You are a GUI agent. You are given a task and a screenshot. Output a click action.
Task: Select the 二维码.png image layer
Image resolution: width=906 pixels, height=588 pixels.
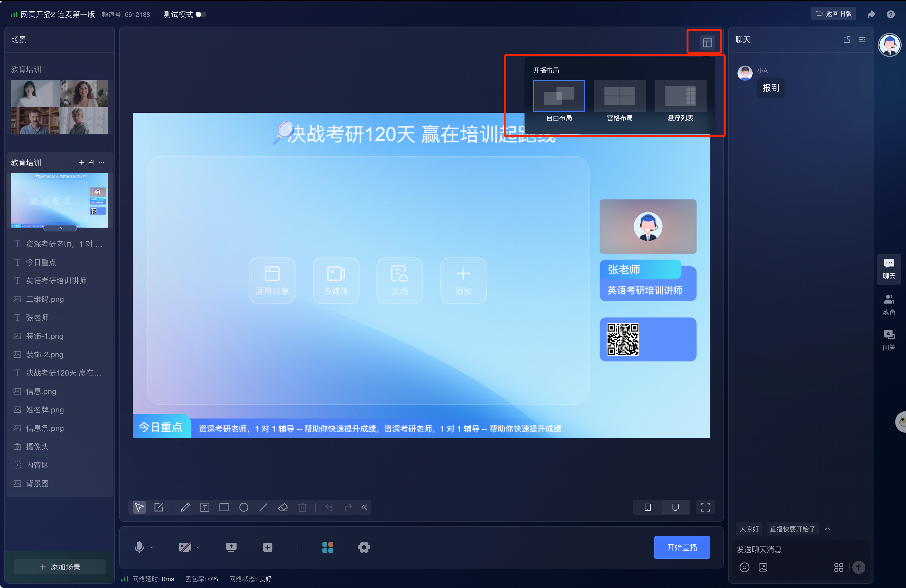[60, 299]
